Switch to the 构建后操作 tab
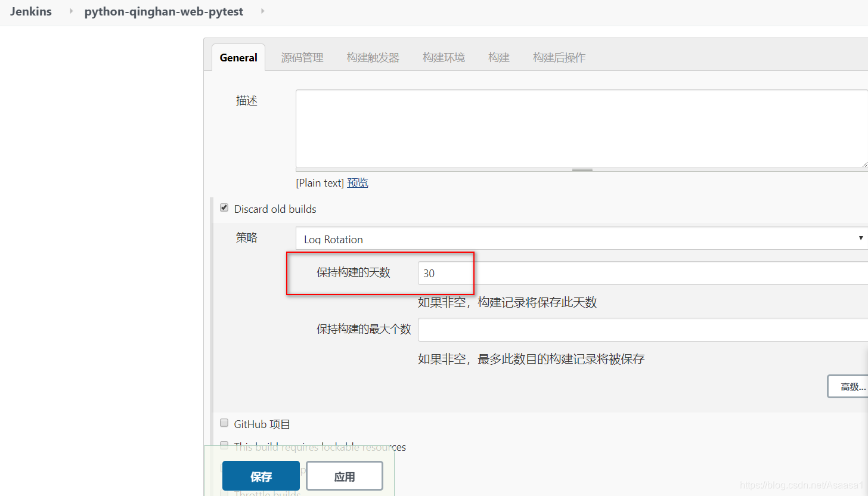 click(x=559, y=57)
